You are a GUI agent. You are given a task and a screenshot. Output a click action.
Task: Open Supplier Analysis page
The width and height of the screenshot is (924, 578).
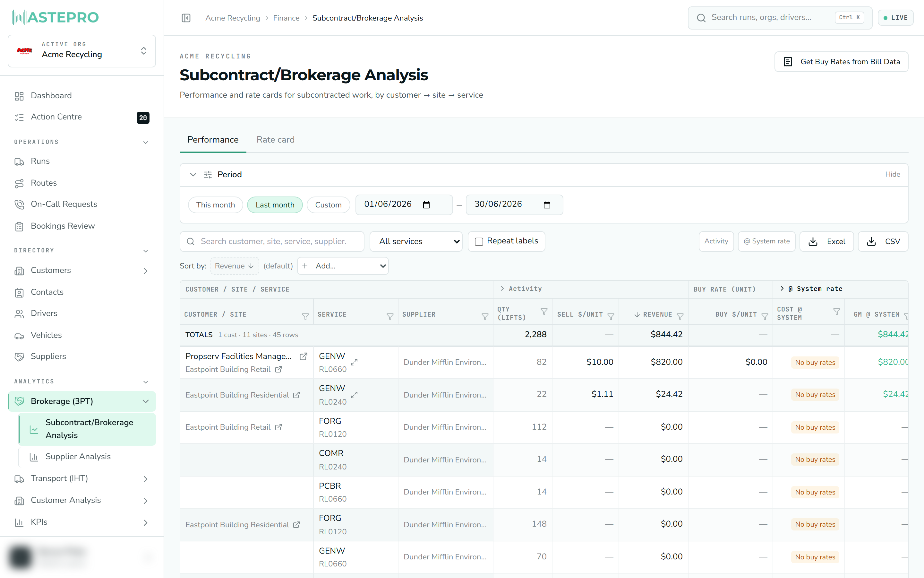(87, 457)
